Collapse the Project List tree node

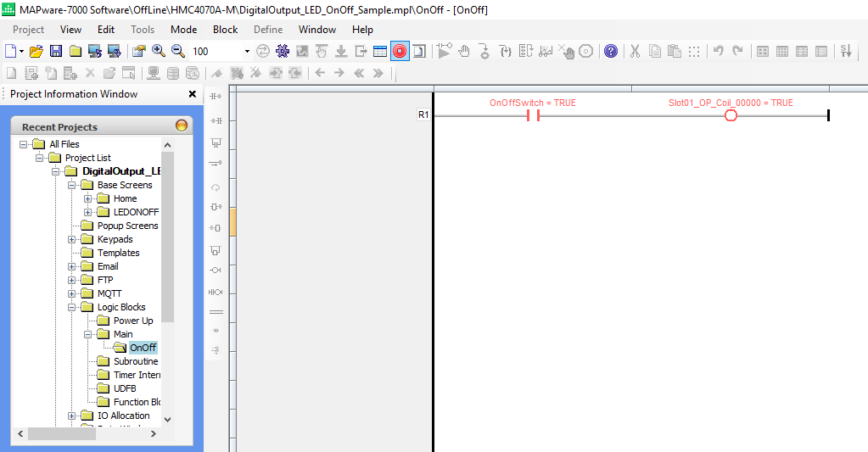point(39,158)
